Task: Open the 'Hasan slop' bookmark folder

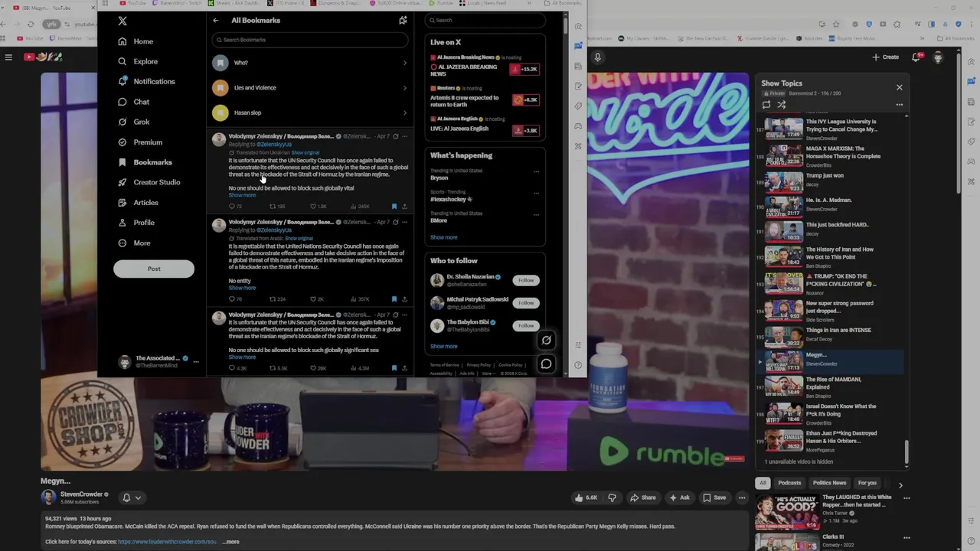Action: pyautogui.click(x=309, y=112)
